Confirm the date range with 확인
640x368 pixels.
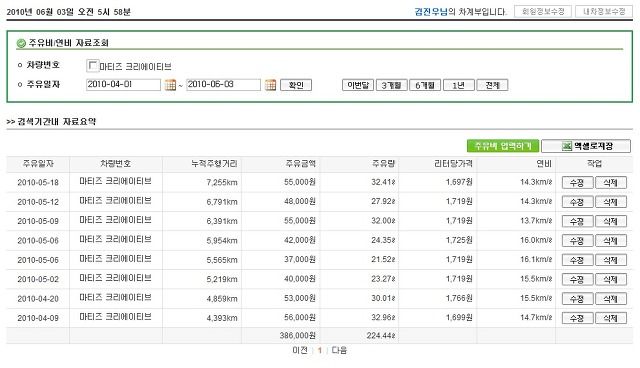click(x=296, y=85)
